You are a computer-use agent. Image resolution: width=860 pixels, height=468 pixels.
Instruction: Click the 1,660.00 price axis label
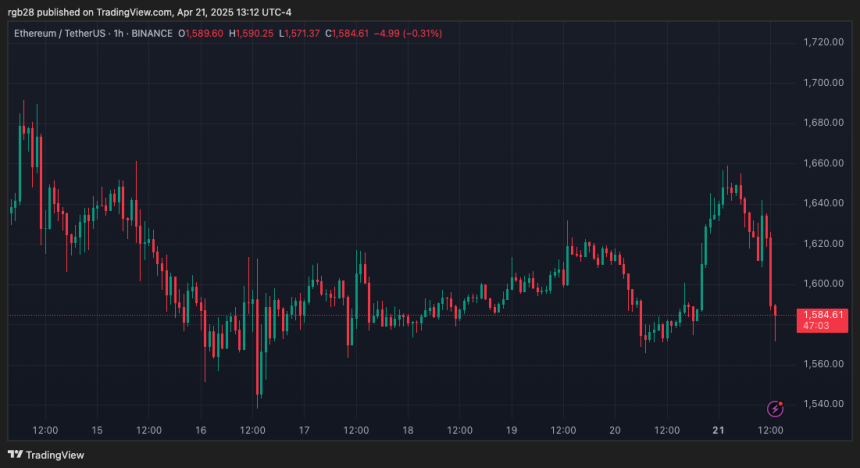pyautogui.click(x=823, y=163)
